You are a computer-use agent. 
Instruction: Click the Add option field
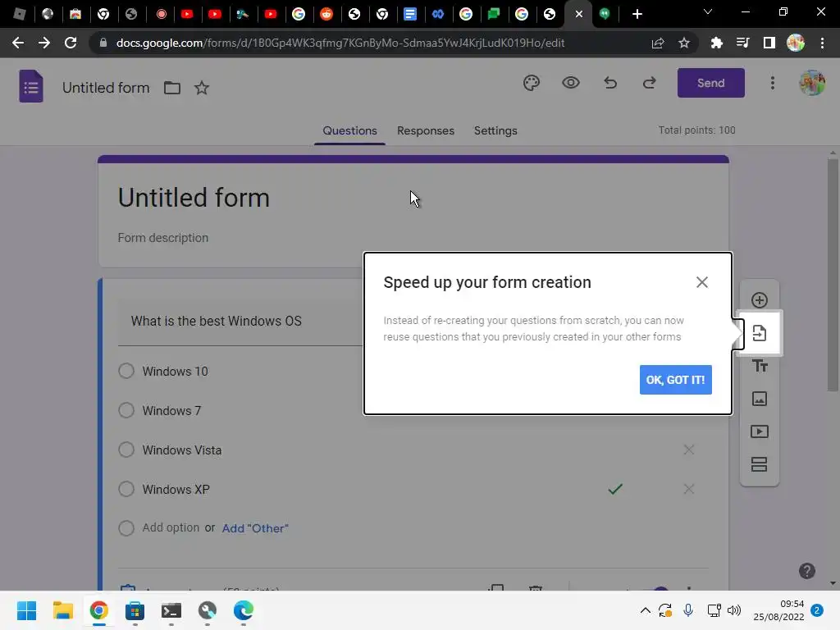click(171, 527)
